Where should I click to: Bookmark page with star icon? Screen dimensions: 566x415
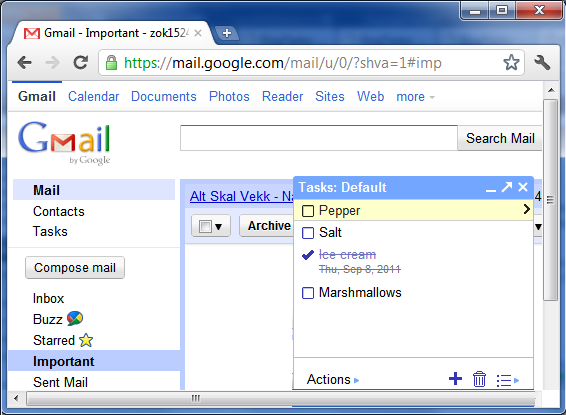[x=511, y=62]
